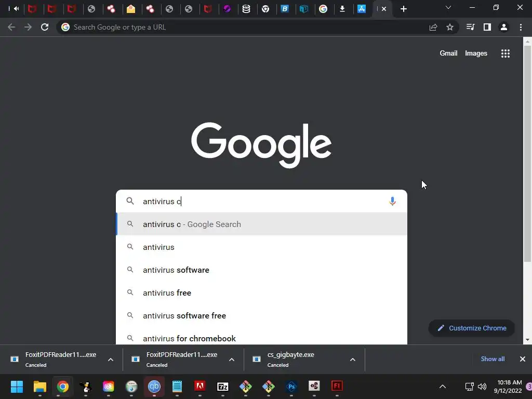Open the Chrome profile avatar menu
This screenshot has height=399, width=532.
504,27
